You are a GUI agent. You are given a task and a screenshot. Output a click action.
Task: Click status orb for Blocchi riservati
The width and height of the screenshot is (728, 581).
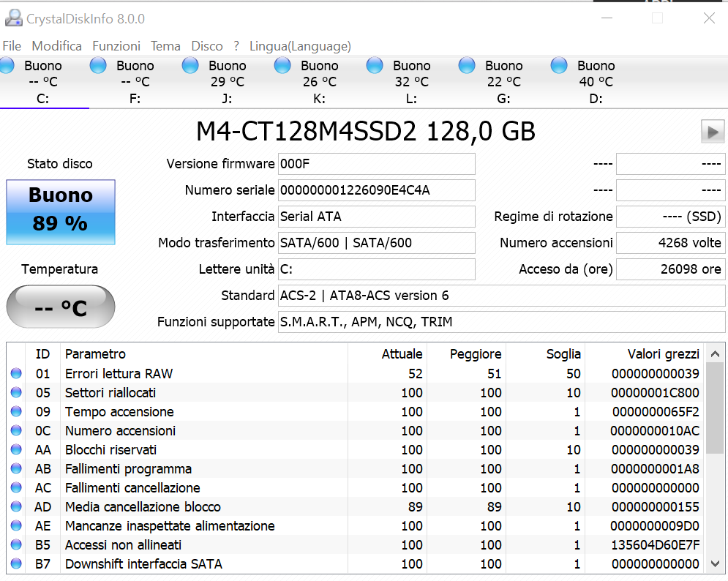pyautogui.click(x=16, y=449)
